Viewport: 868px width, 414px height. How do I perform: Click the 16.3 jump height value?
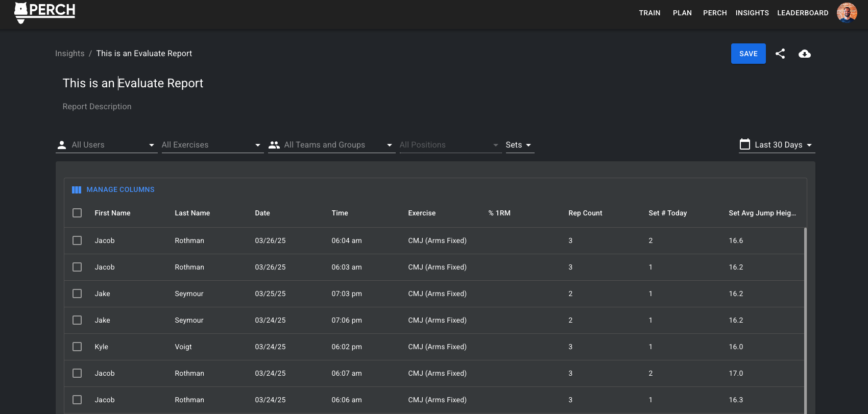coord(736,400)
